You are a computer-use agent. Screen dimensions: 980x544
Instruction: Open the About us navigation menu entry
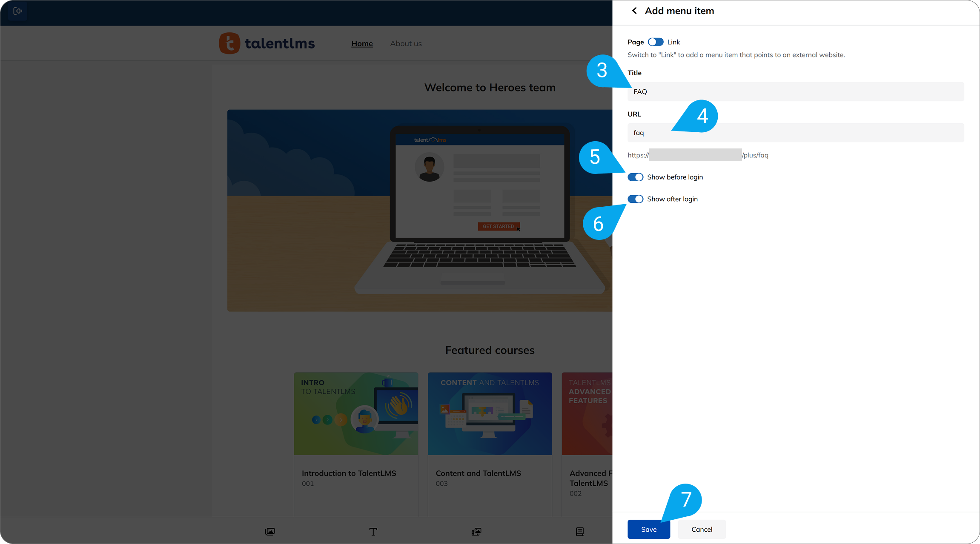click(x=405, y=43)
